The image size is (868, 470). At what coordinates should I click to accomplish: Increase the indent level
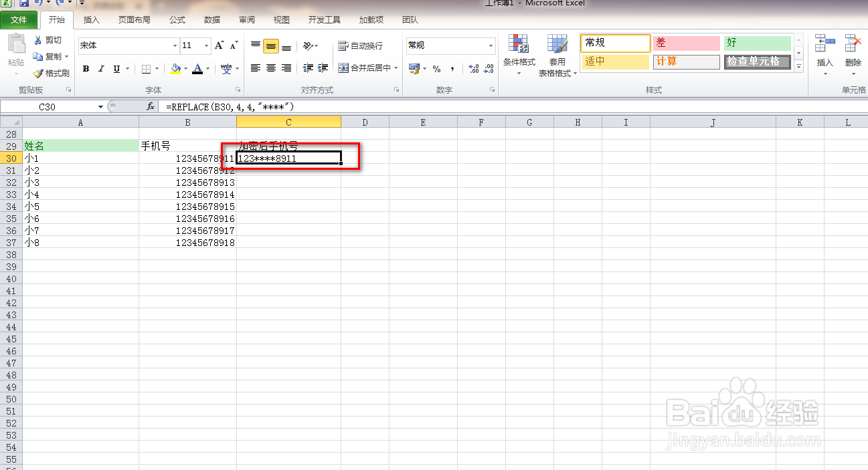[323, 68]
